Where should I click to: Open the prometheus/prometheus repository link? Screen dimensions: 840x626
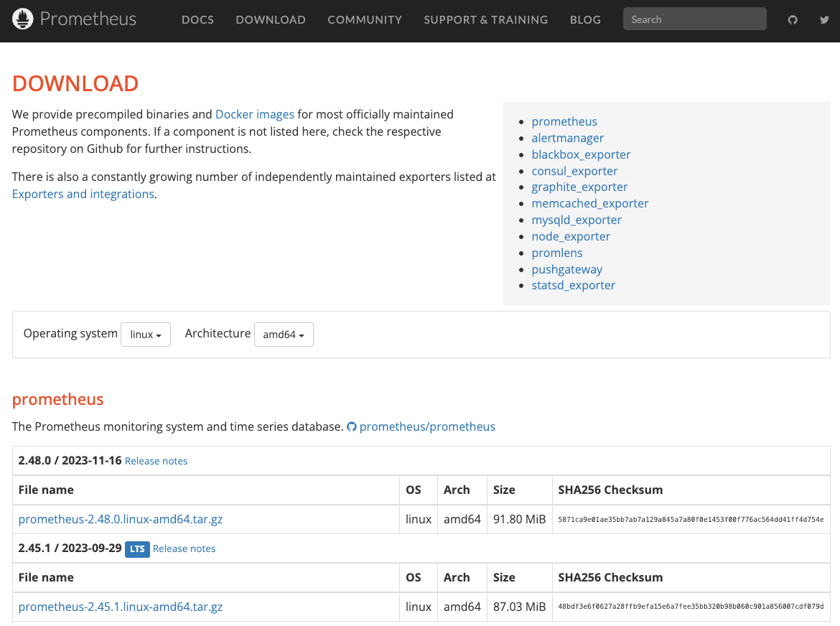pos(427,427)
